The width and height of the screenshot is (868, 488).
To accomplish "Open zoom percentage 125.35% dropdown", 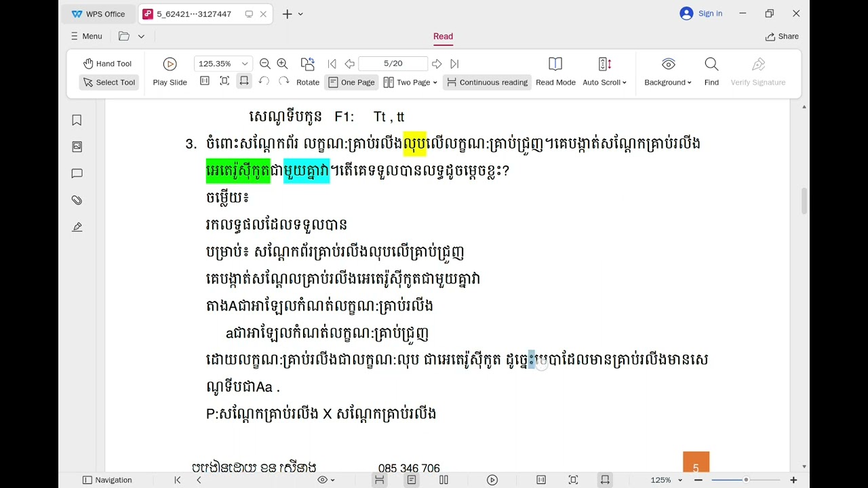I will (x=245, y=64).
